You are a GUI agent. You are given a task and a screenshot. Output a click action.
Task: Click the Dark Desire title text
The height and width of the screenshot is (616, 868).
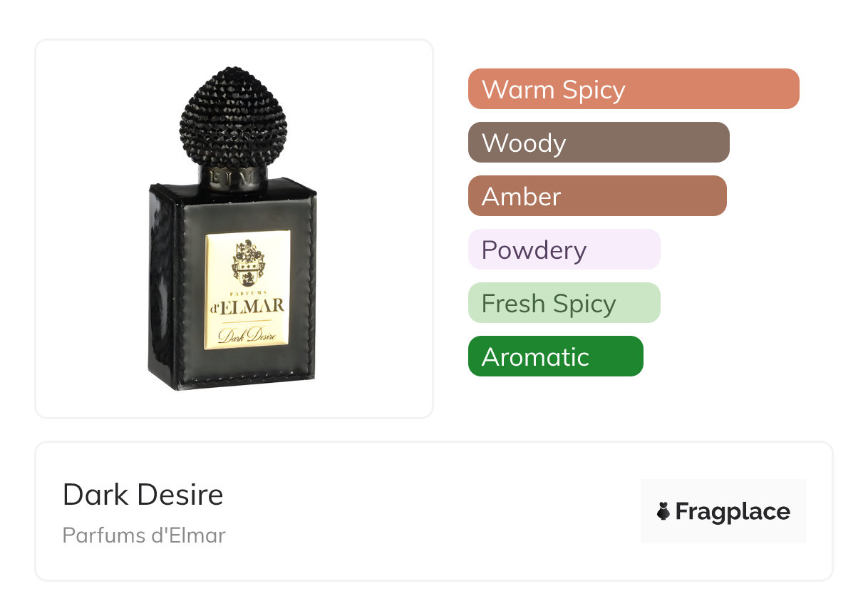tap(143, 495)
